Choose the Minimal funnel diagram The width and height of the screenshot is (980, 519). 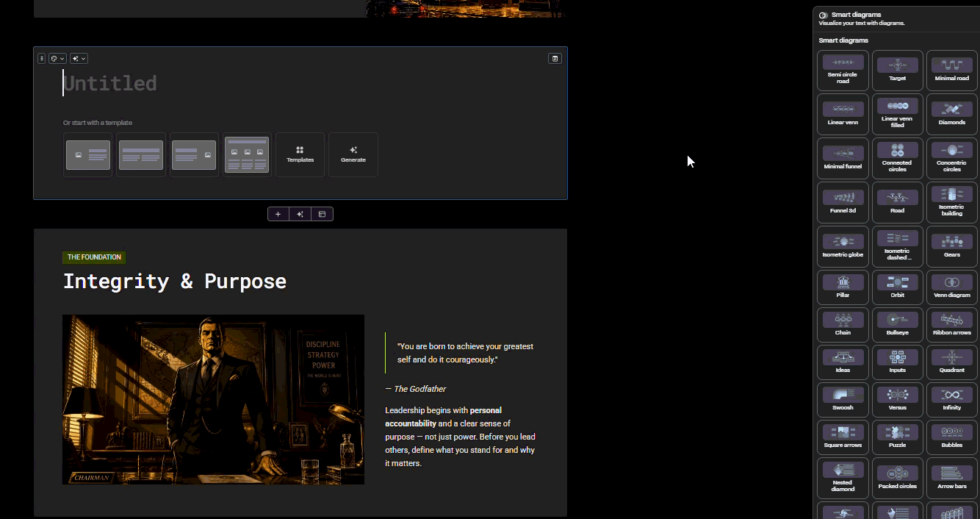(843, 159)
